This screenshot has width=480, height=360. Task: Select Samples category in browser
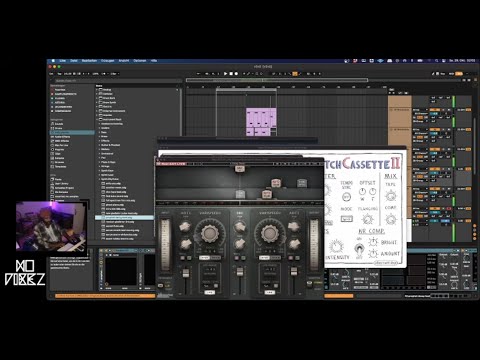click(x=60, y=158)
